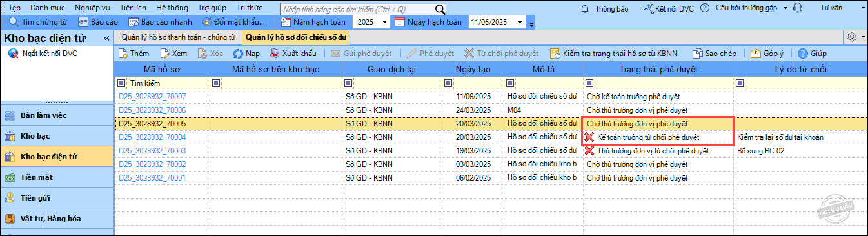Open filter operator for Lý do từ chối
868x236 pixels.
740,83
